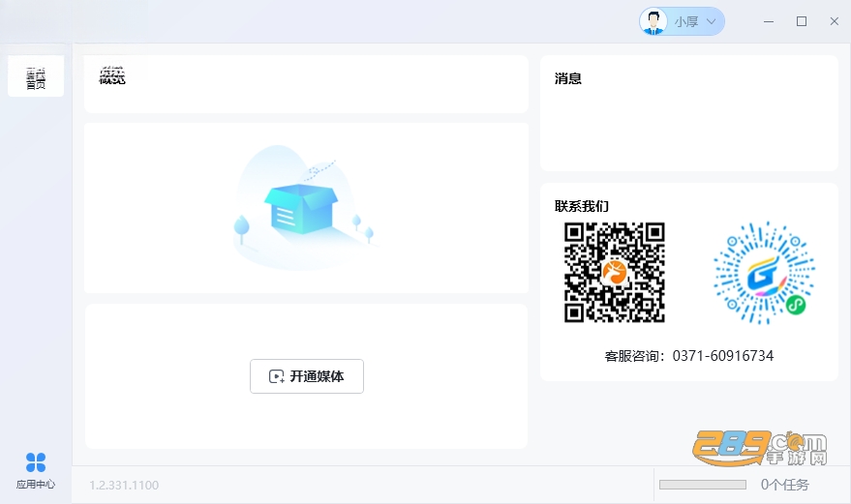Click the 联系我们 heading
The image size is (851, 504).
click(582, 206)
